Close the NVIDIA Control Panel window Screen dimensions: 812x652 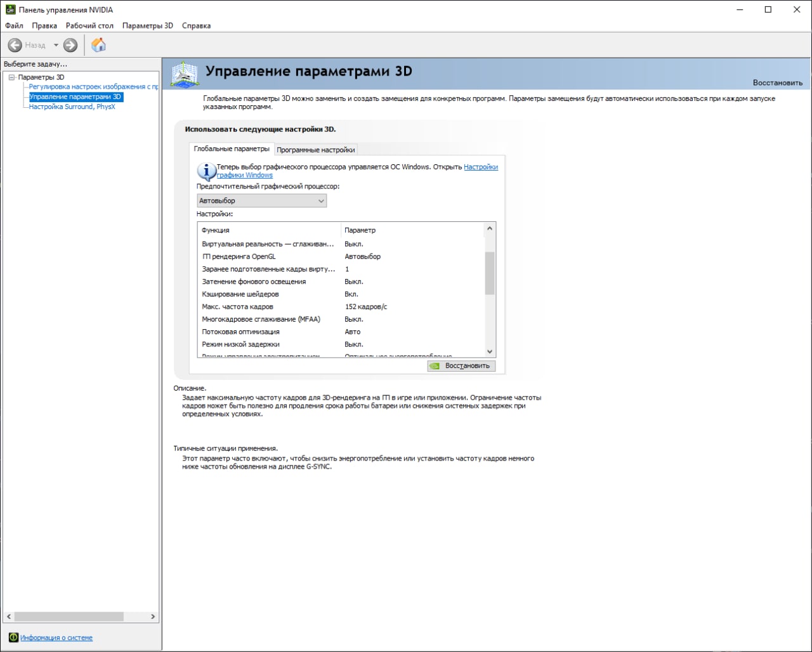pos(797,10)
